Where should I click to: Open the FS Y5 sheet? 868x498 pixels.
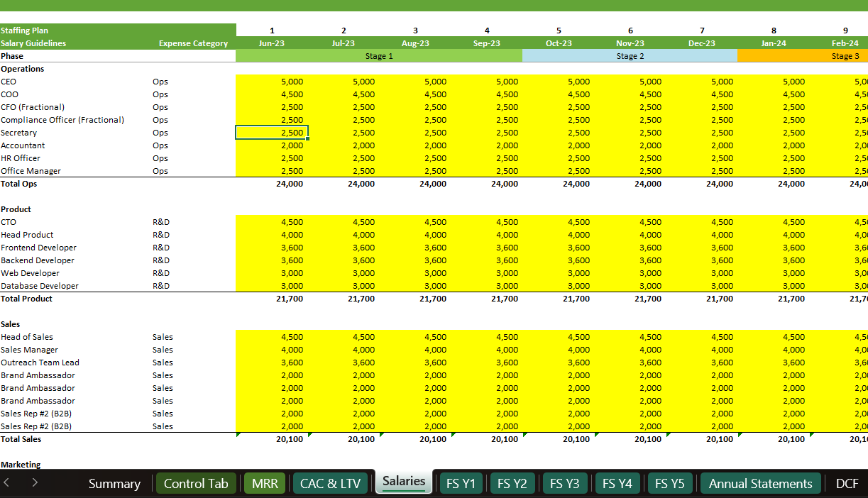pos(669,483)
